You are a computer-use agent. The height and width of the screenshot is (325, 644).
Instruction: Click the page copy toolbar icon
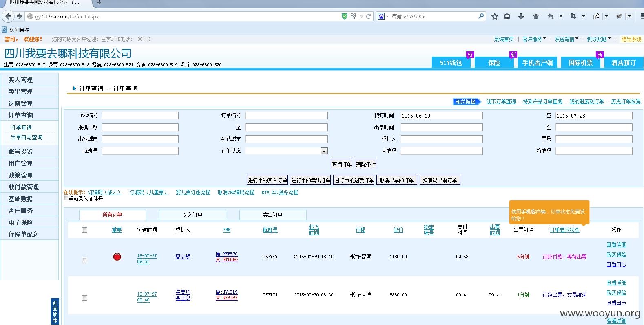[x=596, y=16]
